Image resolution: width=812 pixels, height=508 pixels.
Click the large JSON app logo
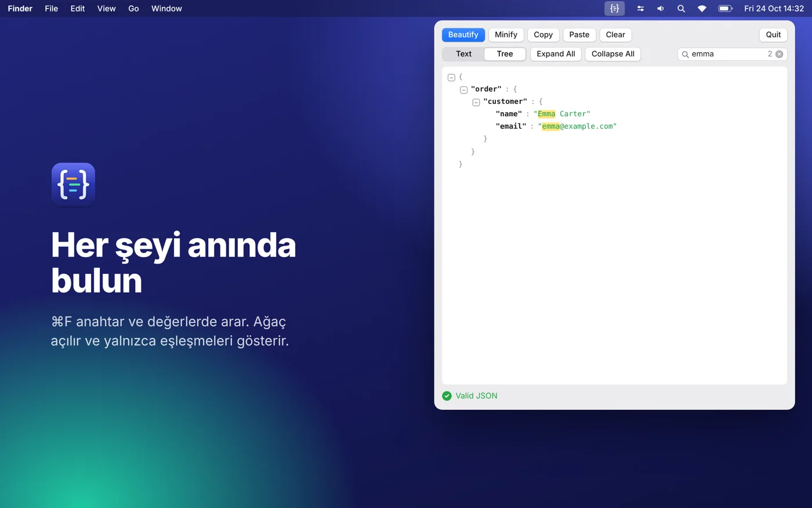(x=73, y=185)
